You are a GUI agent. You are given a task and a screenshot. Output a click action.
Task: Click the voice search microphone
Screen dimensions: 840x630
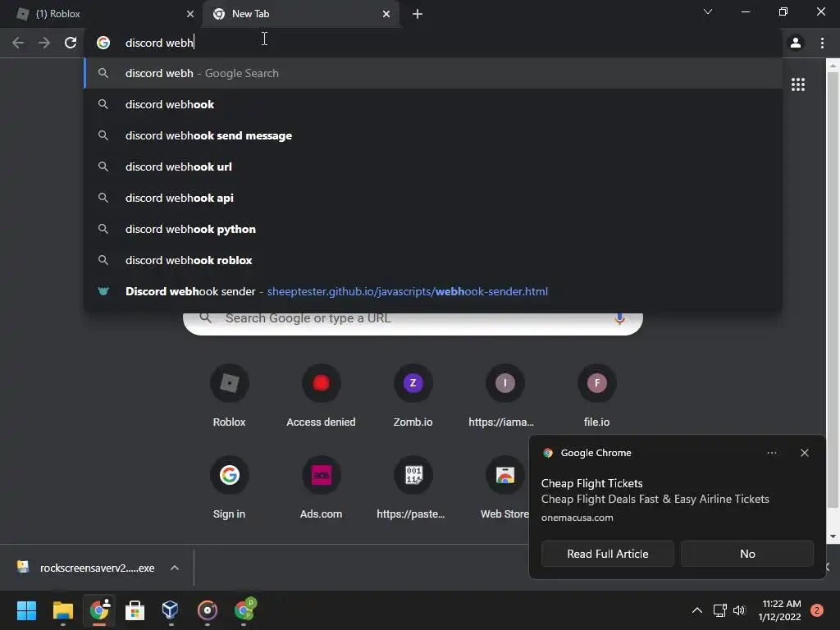click(619, 318)
